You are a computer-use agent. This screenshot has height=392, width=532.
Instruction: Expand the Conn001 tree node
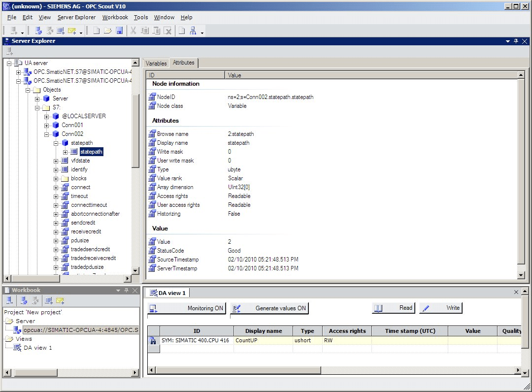coord(46,126)
